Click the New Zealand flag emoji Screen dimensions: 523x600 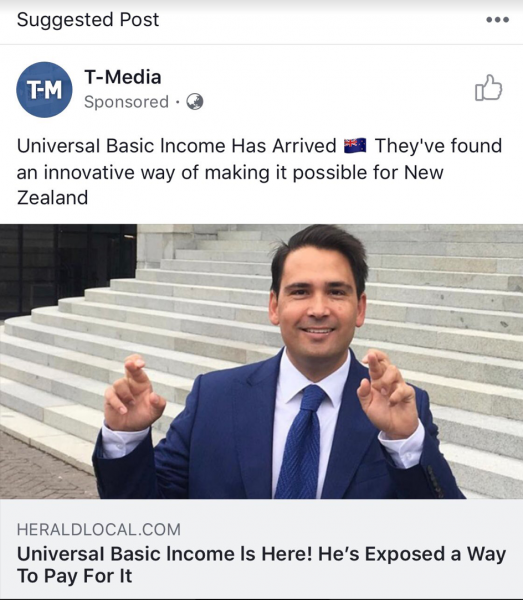pos(355,145)
